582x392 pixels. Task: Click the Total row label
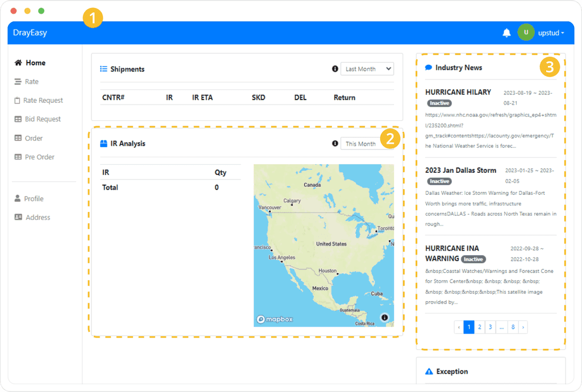click(x=110, y=187)
